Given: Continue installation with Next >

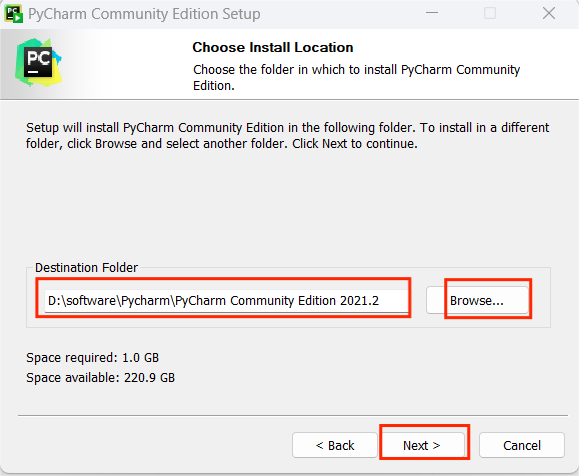Looking at the screenshot, I should point(422,445).
